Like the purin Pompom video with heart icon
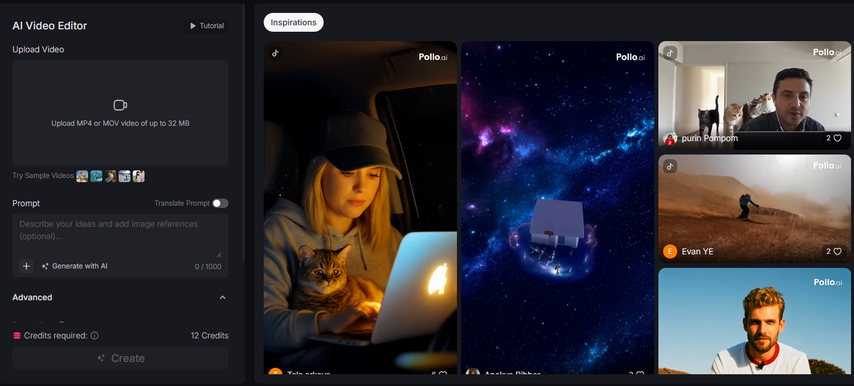854x386 pixels. 838,138
